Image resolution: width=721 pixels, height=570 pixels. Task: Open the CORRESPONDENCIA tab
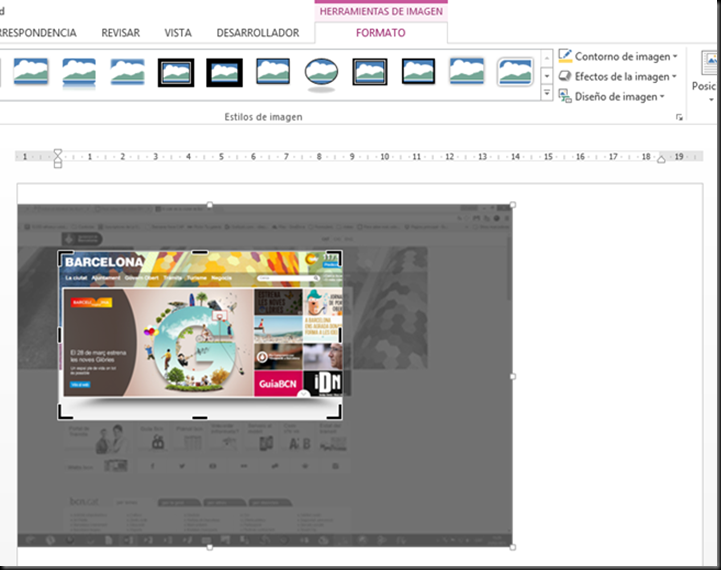[x=38, y=33]
